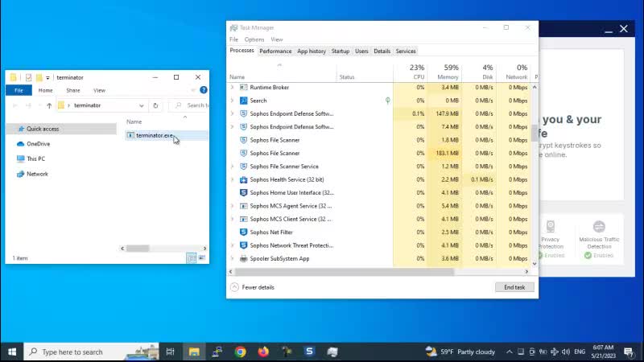Viewport: 644px width, 362px height.
Task: Switch Explorer to details view icon
Action: tap(192, 258)
